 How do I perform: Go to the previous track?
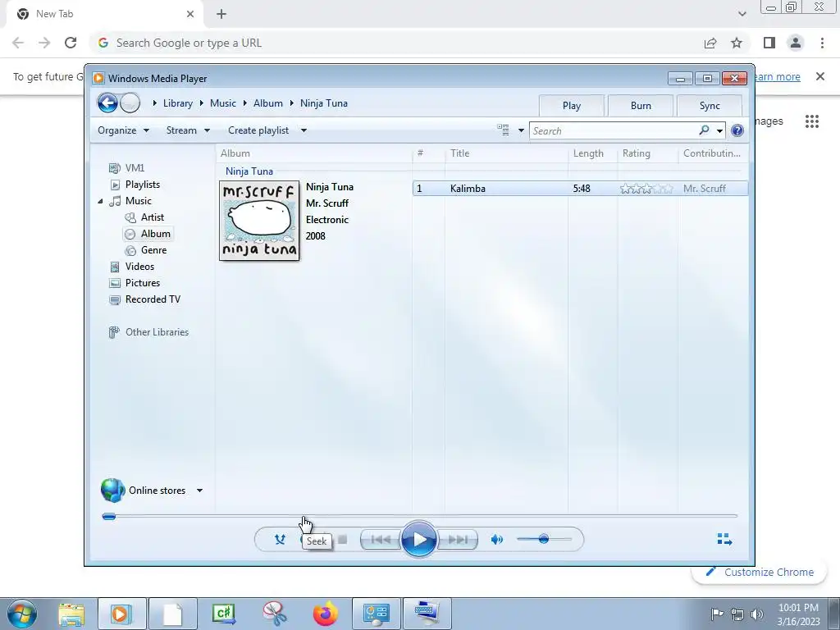pyautogui.click(x=381, y=540)
